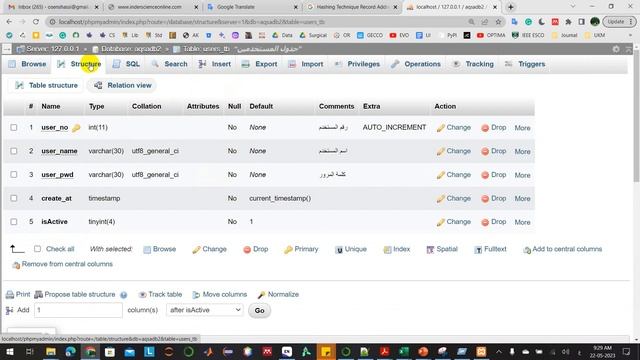Tick the checkbox for isActive row
Image resolution: width=640 pixels, height=360 pixels.
pos(14,222)
